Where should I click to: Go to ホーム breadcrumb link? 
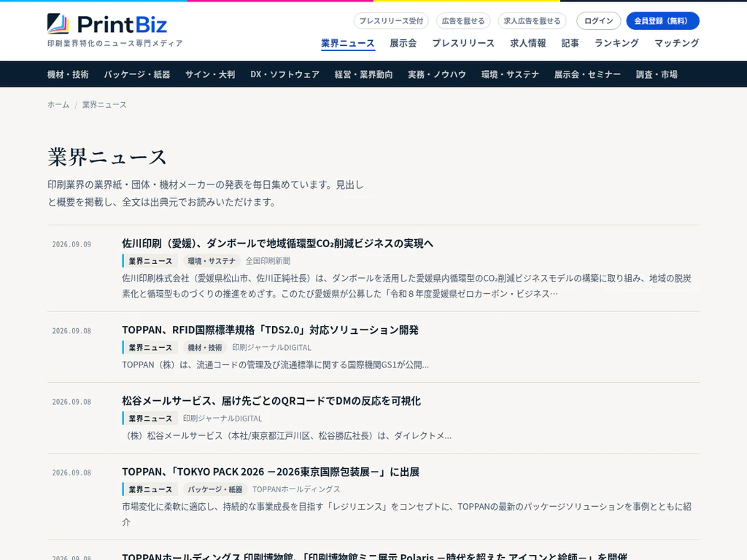pos(58,105)
